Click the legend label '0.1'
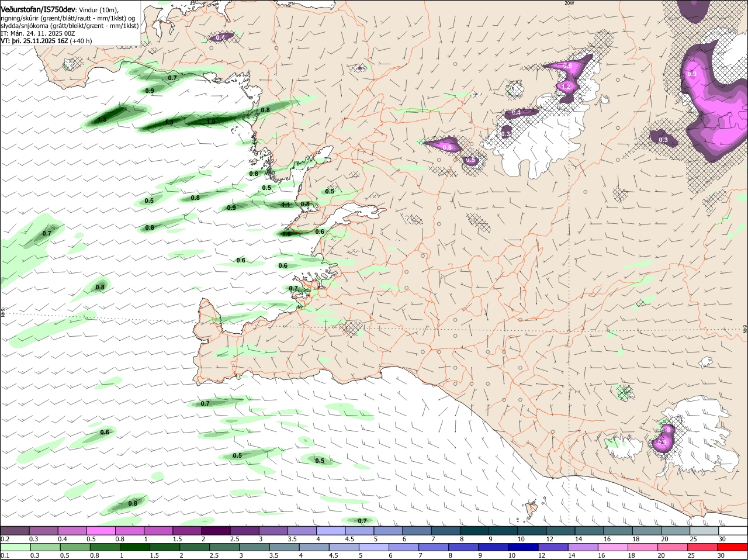Viewport: 748px width, 560px height. [5, 555]
